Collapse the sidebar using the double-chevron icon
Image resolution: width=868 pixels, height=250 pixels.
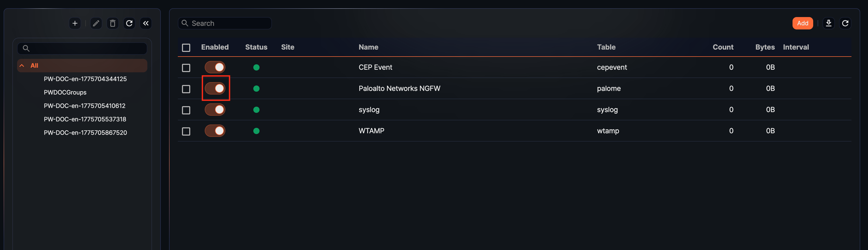pos(146,23)
